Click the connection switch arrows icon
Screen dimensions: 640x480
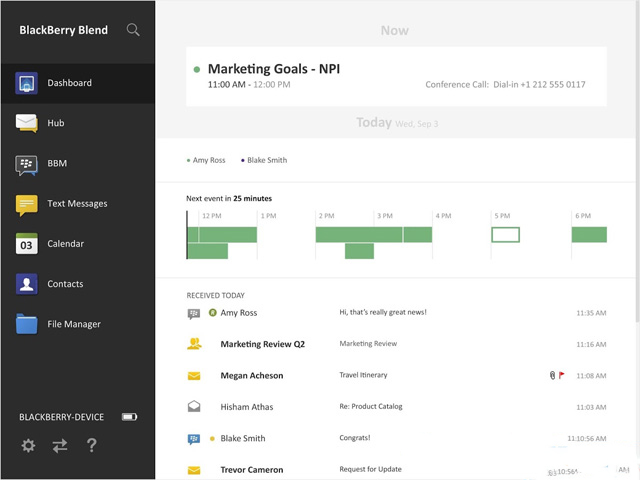click(x=60, y=446)
